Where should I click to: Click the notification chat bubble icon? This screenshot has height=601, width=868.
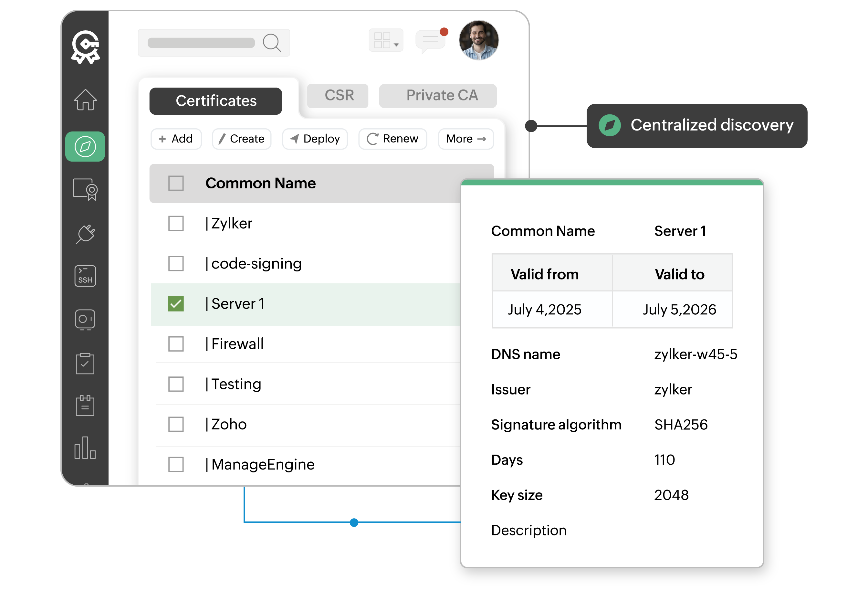(431, 41)
